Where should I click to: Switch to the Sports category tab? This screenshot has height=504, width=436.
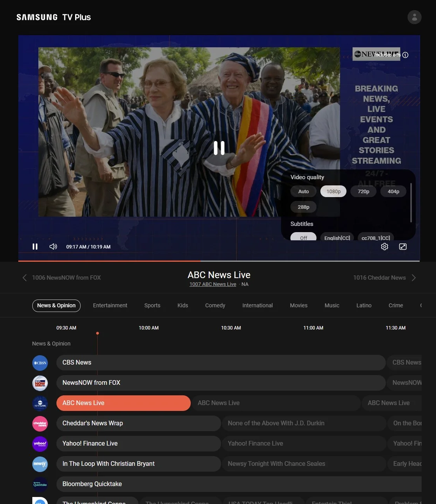pos(152,306)
